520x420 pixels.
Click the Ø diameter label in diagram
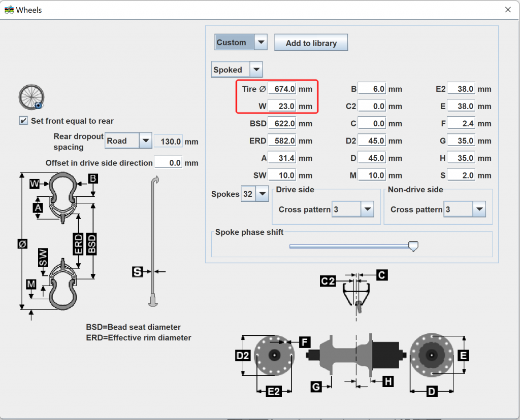coord(22,244)
